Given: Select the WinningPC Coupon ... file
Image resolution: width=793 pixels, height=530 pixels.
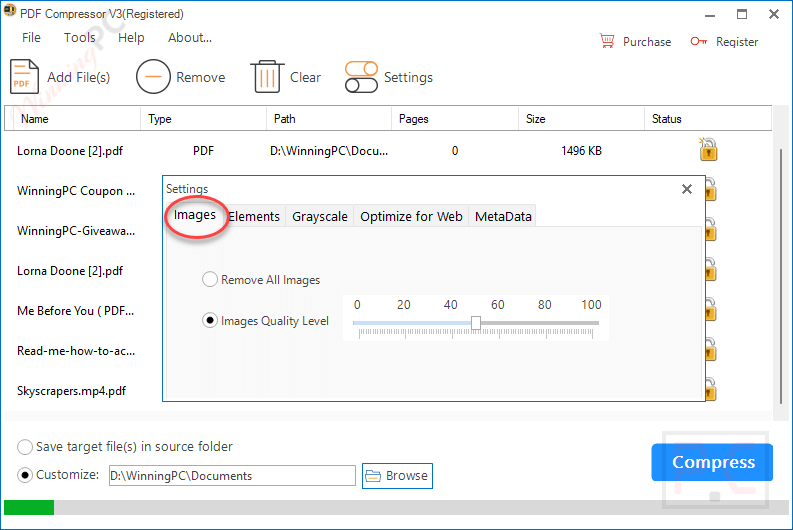Looking at the screenshot, I should tap(76, 191).
